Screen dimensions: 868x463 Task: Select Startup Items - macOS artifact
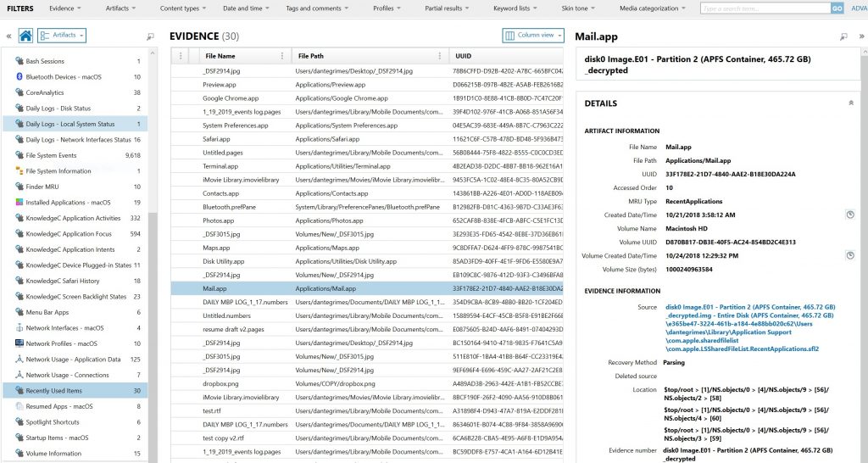(75, 438)
